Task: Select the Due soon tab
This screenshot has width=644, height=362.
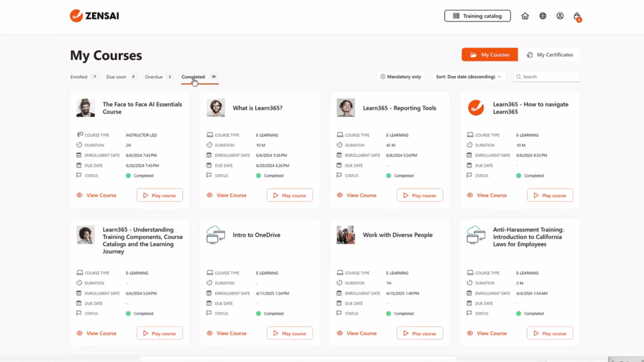Action: coord(121,77)
